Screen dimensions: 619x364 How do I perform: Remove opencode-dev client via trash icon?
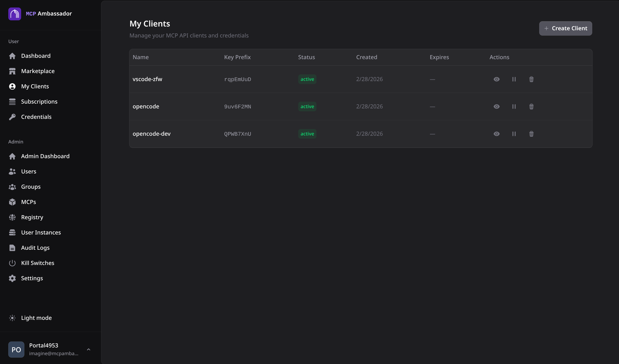tap(531, 134)
